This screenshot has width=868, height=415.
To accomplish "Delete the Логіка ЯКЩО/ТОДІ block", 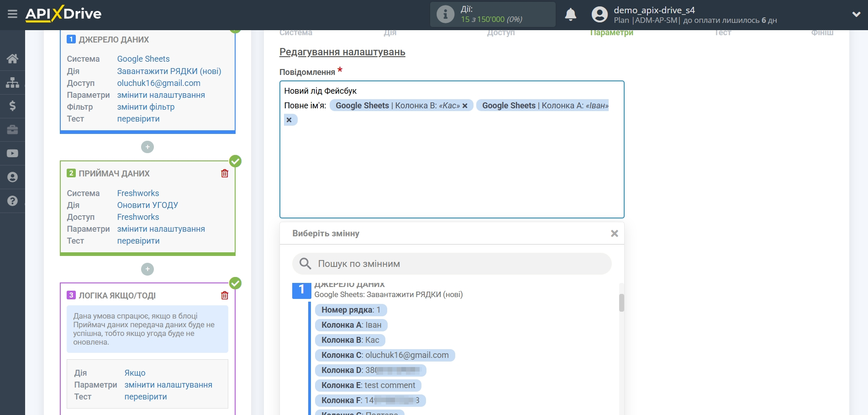I will pos(225,296).
